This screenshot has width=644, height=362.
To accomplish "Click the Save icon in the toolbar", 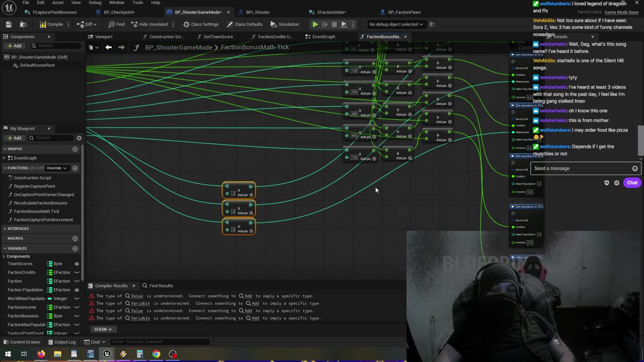I will (9, 24).
